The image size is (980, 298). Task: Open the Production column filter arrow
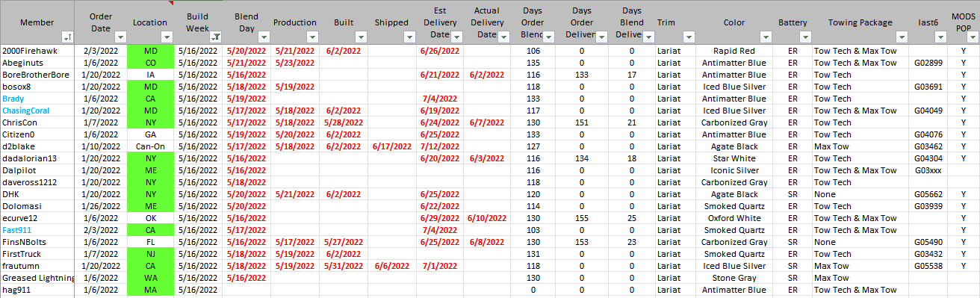point(312,37)
